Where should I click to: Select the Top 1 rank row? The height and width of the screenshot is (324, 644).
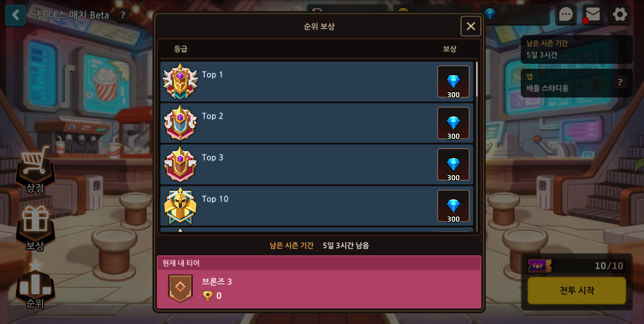coord(317,82)
